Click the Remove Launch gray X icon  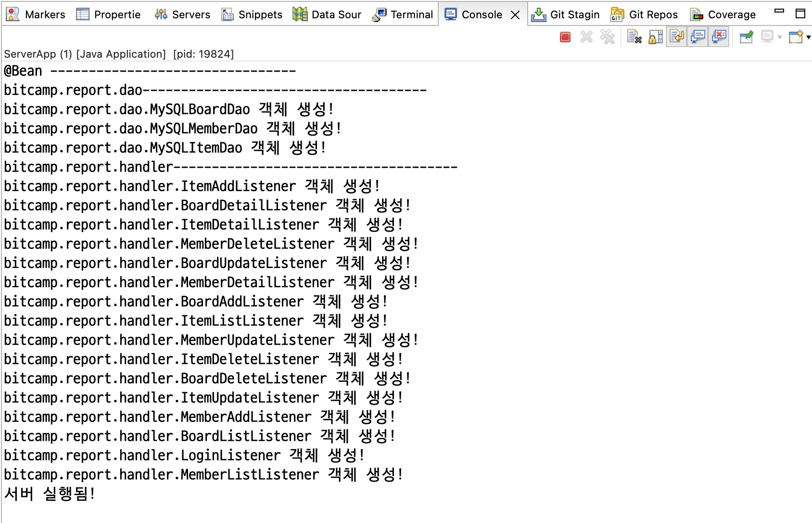point(586,37)
